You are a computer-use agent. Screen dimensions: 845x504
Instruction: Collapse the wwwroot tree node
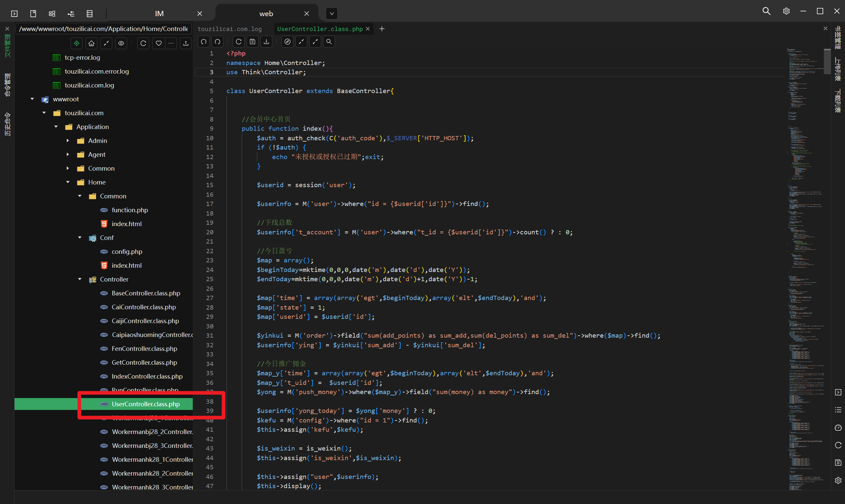(x=32, y=99)
